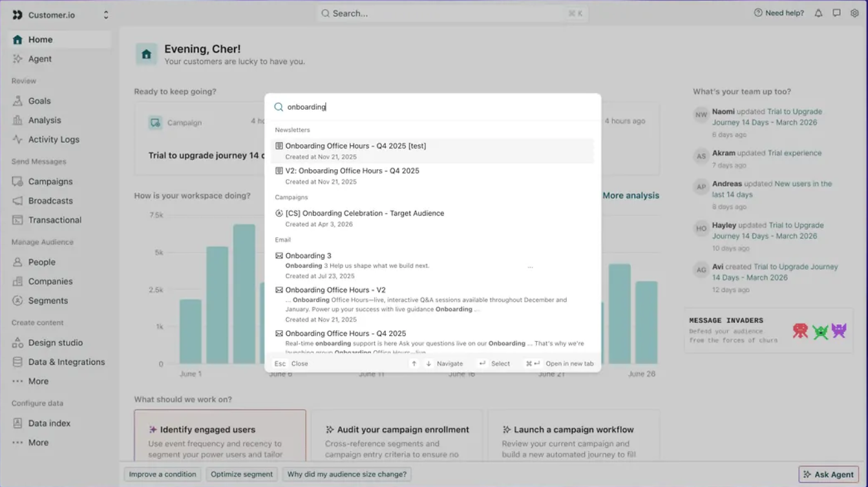The height and width of the screenshot is (487, 868).
Task: Click the notifications bell icon
Action: 818,13
